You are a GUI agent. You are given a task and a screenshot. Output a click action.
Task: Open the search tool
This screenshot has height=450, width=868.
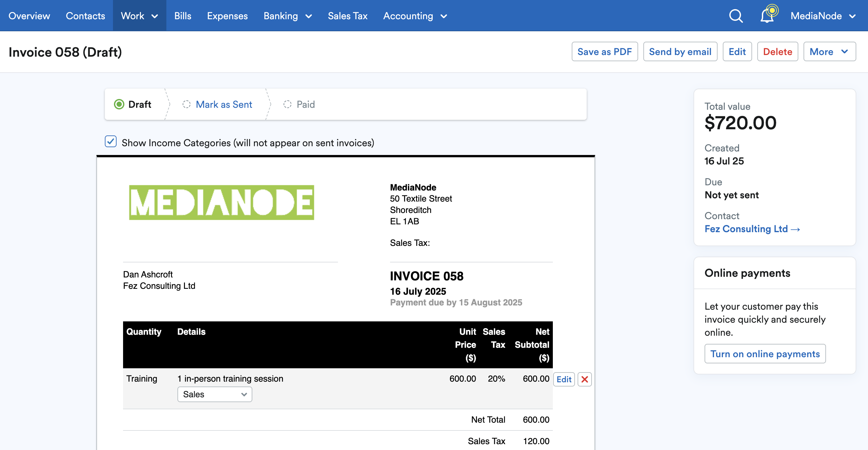coord(736,16)
